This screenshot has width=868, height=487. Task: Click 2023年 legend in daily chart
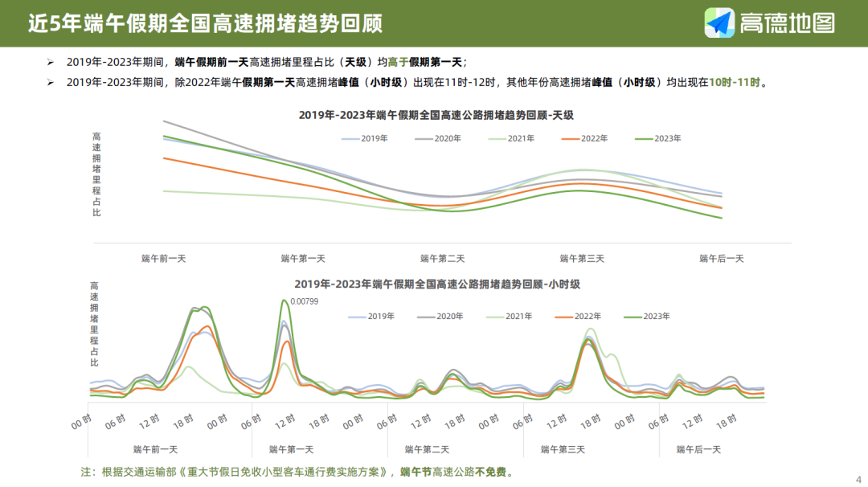pyautogui.click(x=657, y=138)
